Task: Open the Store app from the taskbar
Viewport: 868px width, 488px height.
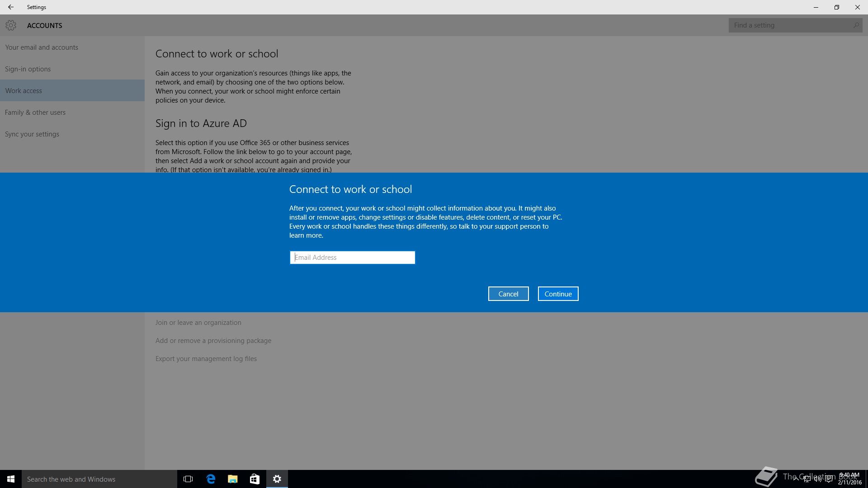Action: (255, 479)
